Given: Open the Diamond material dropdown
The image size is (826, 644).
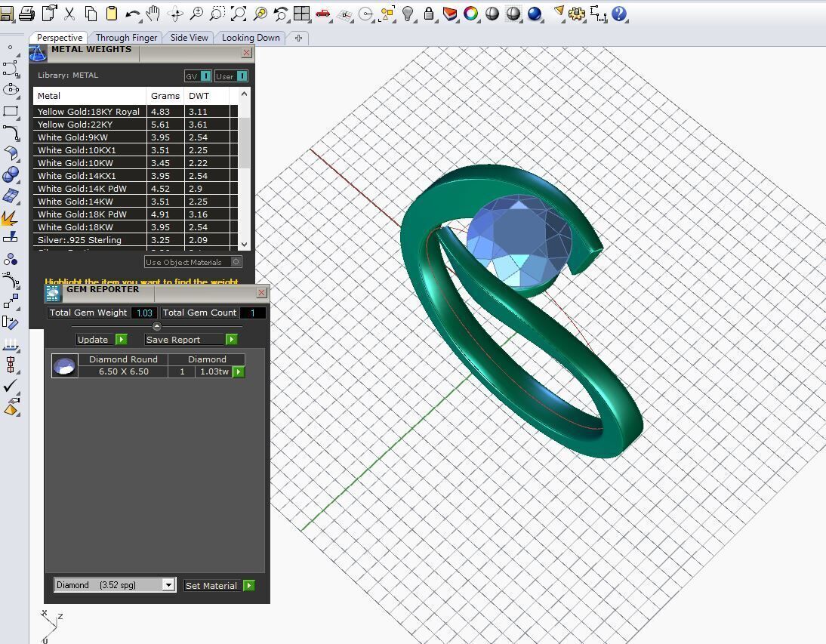Looking at the screenshot, I should coord(168,584).
